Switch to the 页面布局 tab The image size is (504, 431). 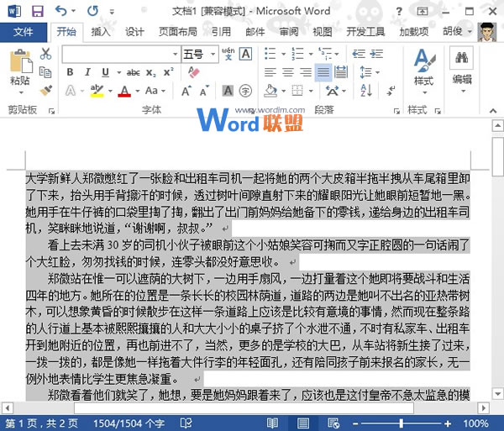pyautogui.click(x=178, y=32)
